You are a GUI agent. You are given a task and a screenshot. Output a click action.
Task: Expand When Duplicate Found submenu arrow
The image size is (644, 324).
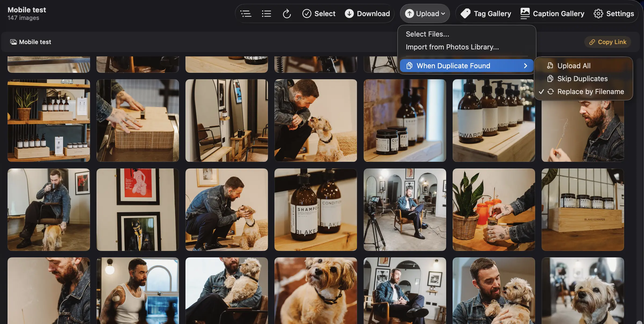525,66
